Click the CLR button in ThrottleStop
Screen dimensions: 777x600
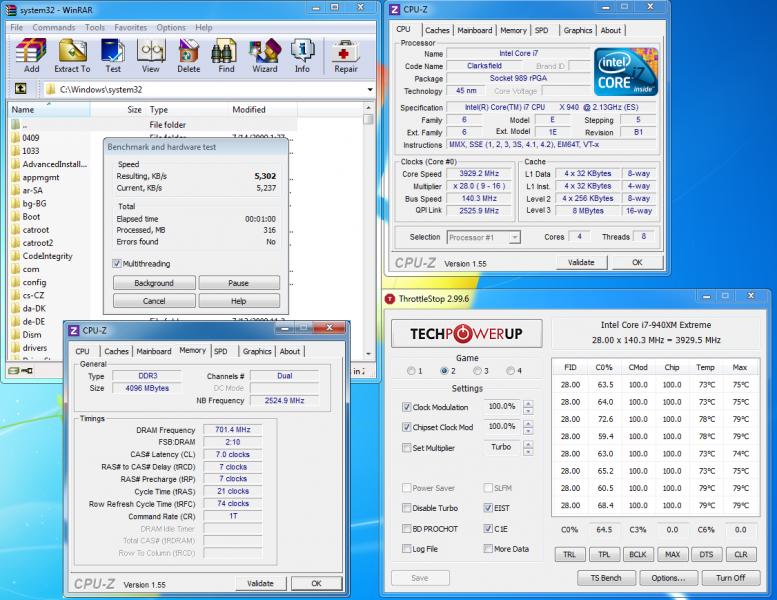point(741,554)
